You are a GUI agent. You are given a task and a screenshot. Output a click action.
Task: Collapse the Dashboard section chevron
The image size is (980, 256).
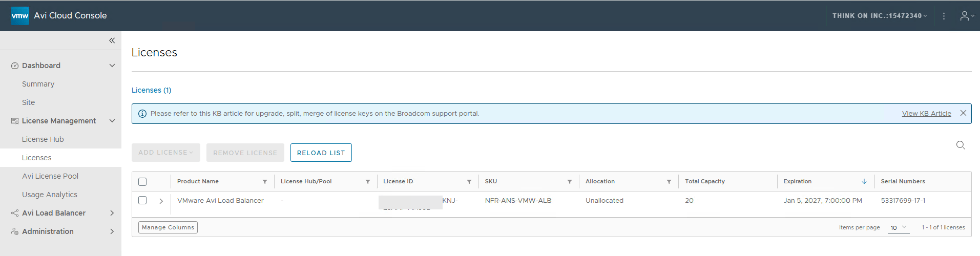pyautogui.click(x=112, y=66)
